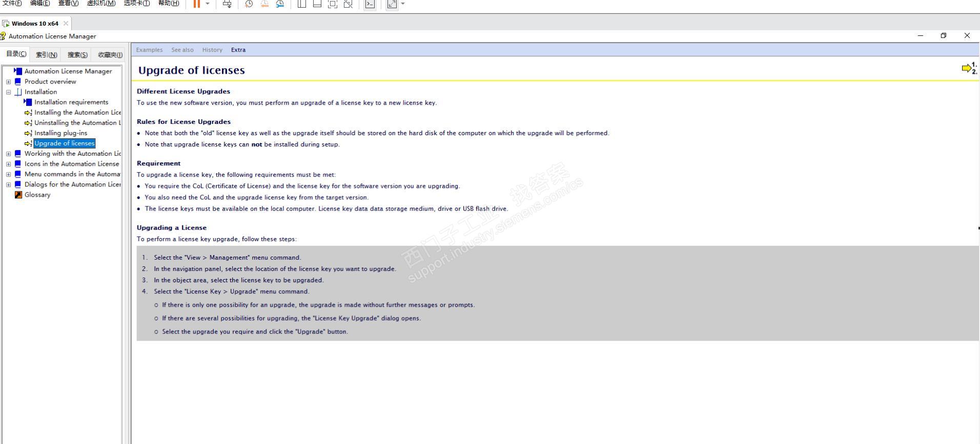Click the topic icon beside Installation requirements
980x444 pixels.
28,102
